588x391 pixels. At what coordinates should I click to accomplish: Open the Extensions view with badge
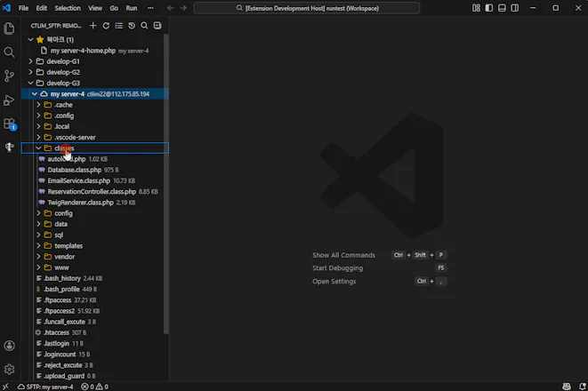(10, 124)
